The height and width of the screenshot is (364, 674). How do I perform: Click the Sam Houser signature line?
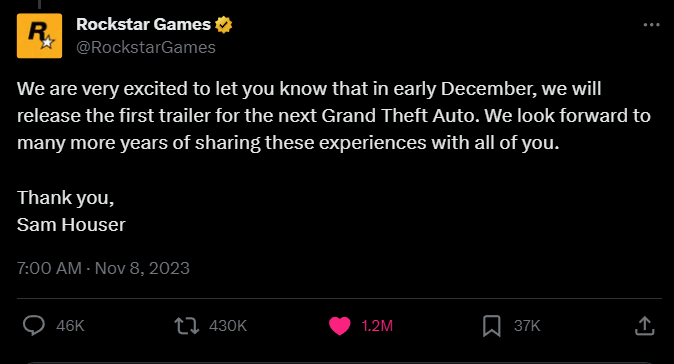[x=71, y=224]
